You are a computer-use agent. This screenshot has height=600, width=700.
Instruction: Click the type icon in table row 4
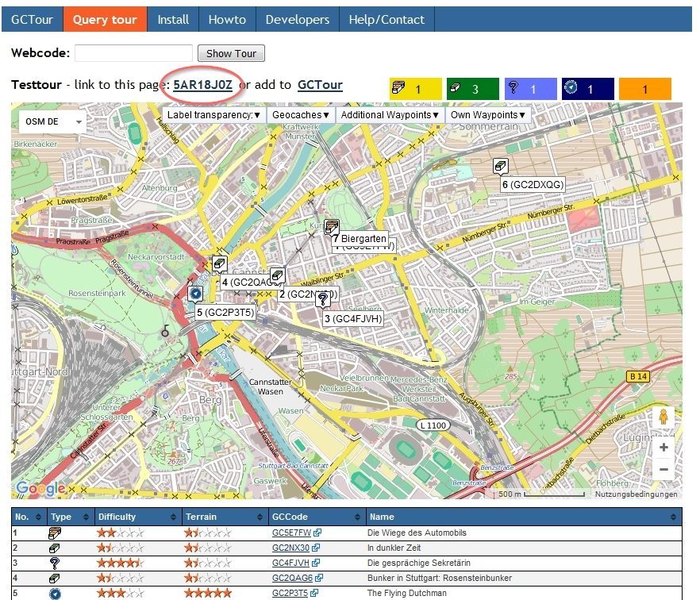point(55,578)
